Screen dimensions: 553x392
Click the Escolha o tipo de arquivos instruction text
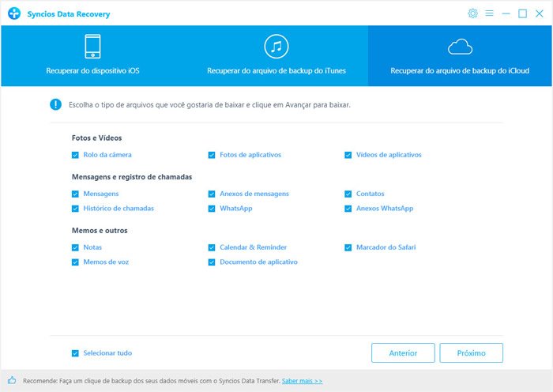pos(209,105)
